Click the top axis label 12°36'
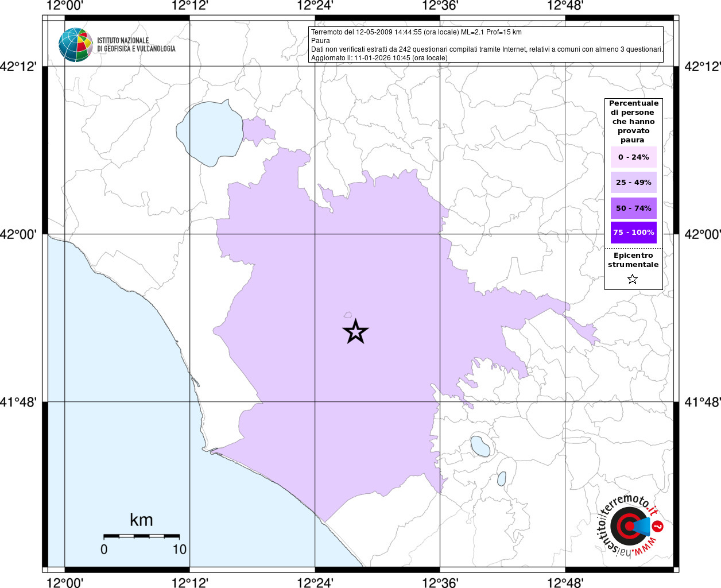This screenshot has width=721, height=588. pyautogui.click(x=440, y=6)
